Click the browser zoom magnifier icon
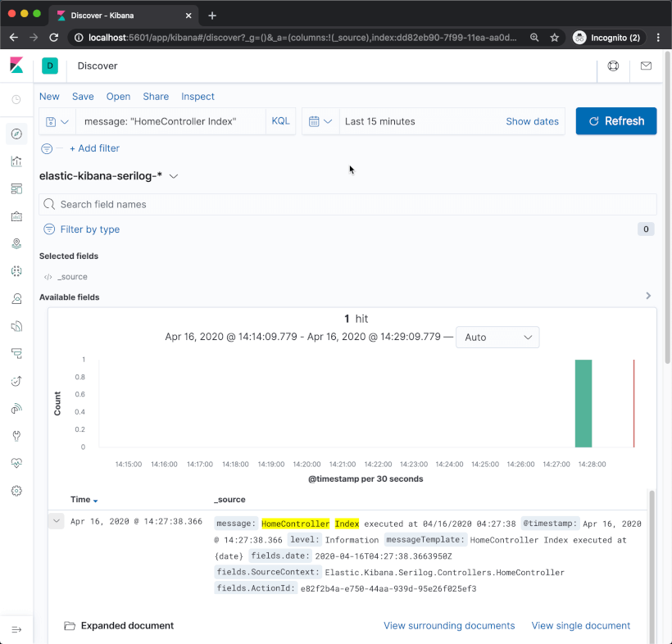The image size is (672, 644). (534, 38)
